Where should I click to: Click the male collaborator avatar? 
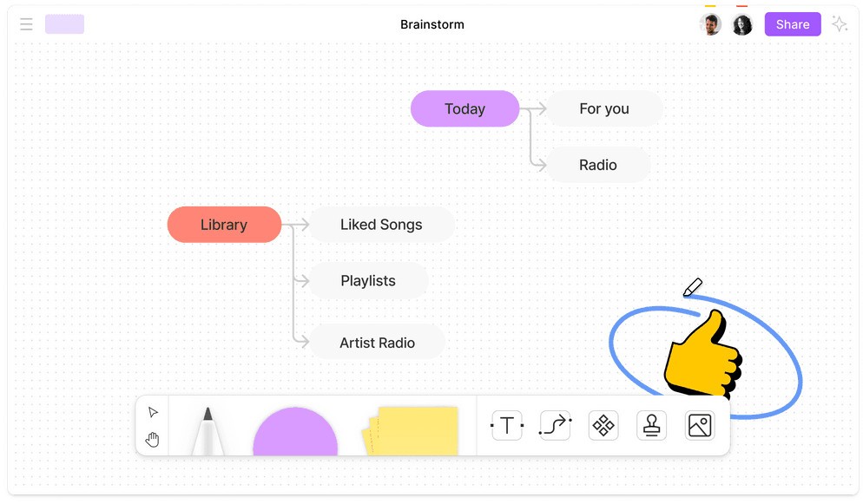click(x=710, y=24)
